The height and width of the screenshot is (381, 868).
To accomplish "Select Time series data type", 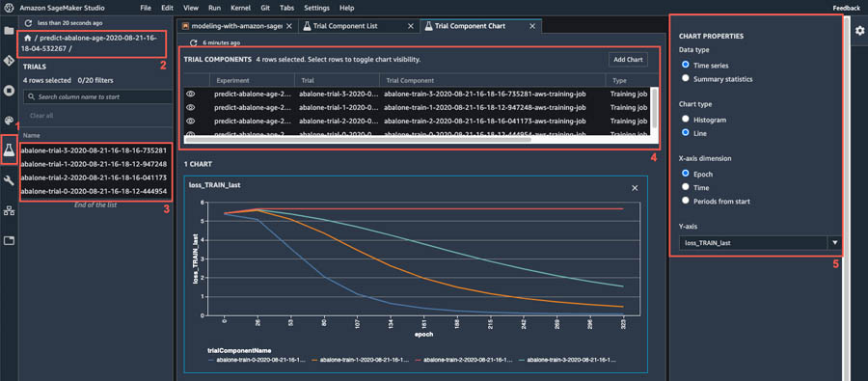I will point(686,65).
